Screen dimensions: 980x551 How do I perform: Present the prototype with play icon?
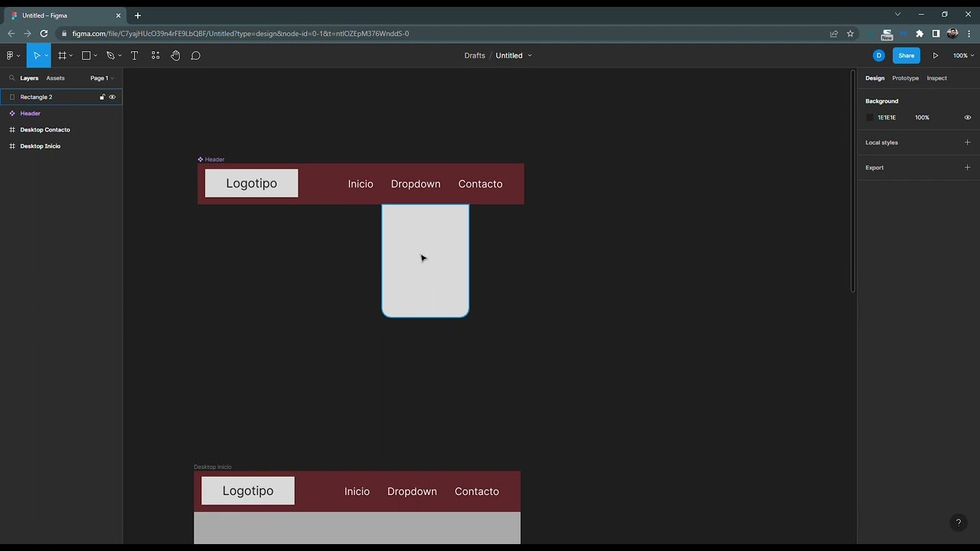(935, 55)
